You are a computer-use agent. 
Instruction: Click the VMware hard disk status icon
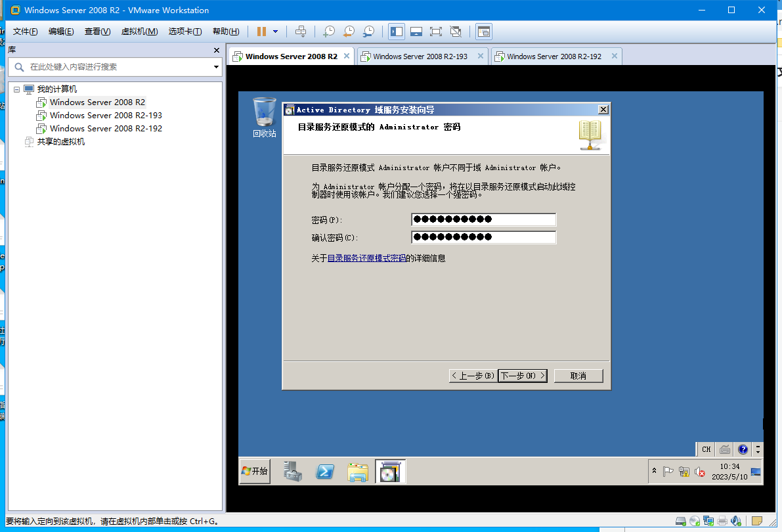pos(681,521)
